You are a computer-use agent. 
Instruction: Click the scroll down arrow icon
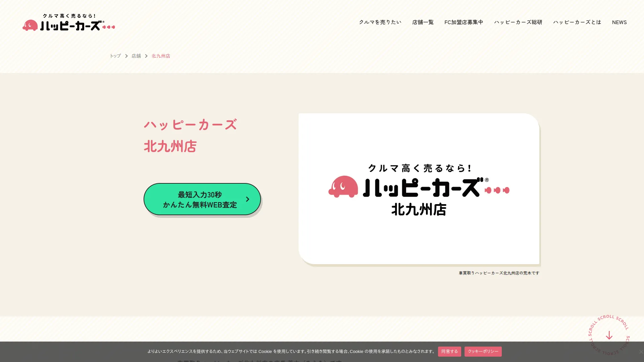pos(609,335)
